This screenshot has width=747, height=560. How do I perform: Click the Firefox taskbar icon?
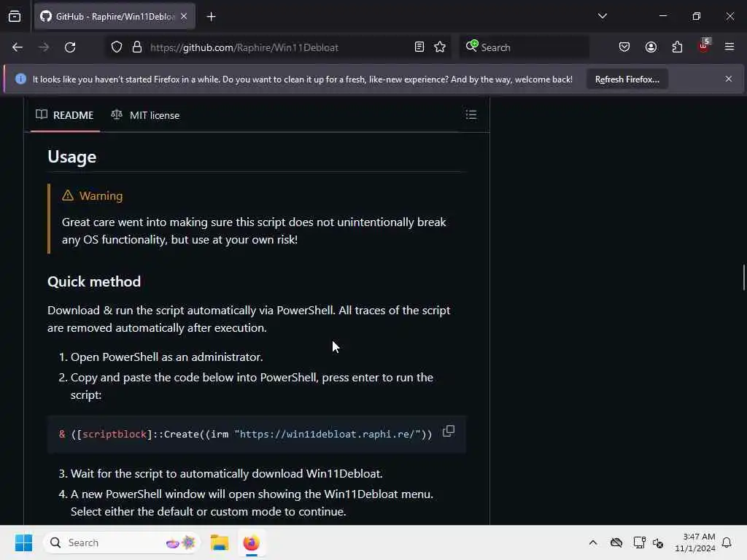(x=251, y=542)
